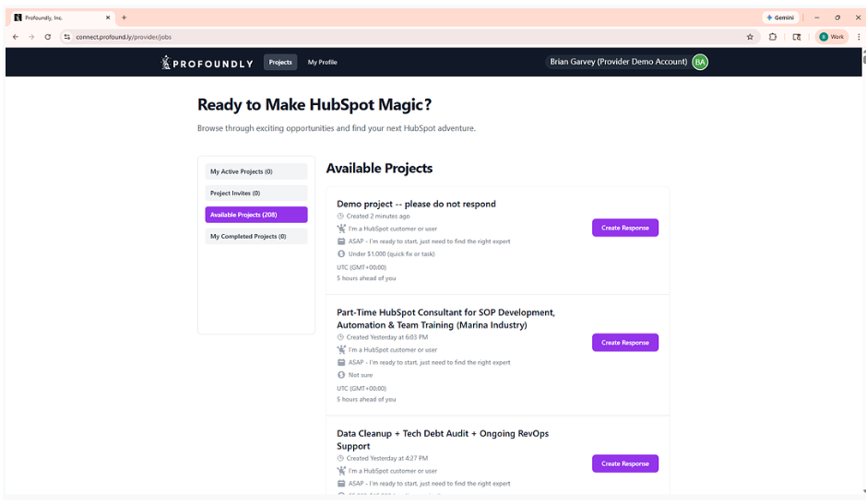Click clock icon beside Created 2 minutes ago
Viewport: 866px width, 504px height.
point(340,217)
